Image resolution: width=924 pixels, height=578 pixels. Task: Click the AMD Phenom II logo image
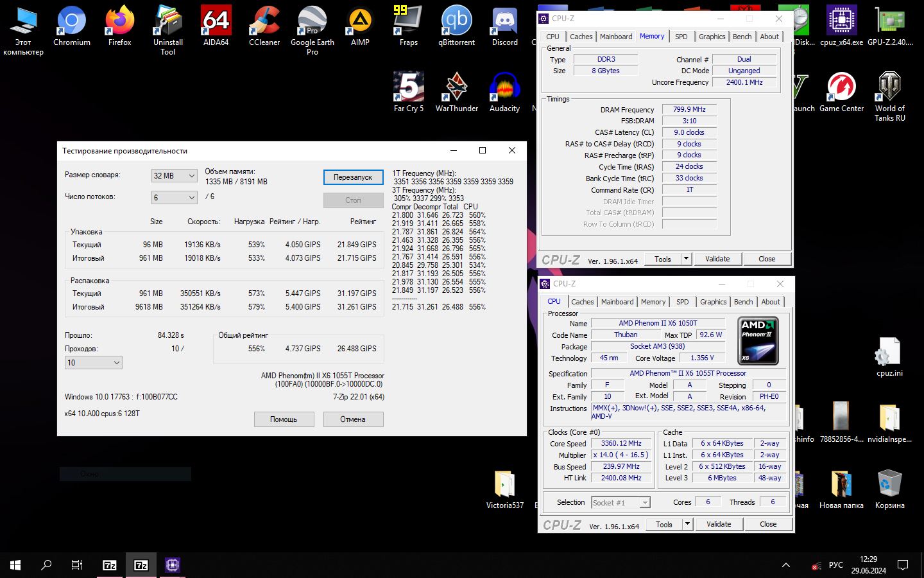click(x=758, y=340)
